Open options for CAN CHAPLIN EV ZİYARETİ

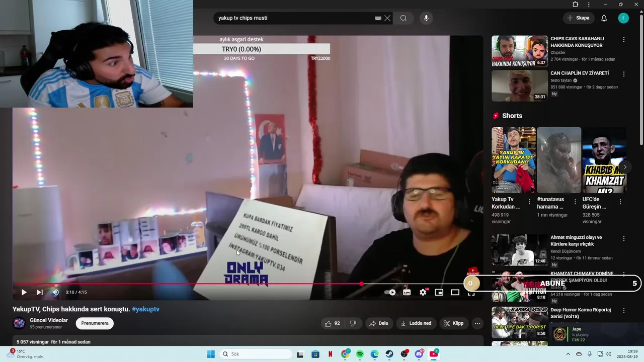pos(624,74)
